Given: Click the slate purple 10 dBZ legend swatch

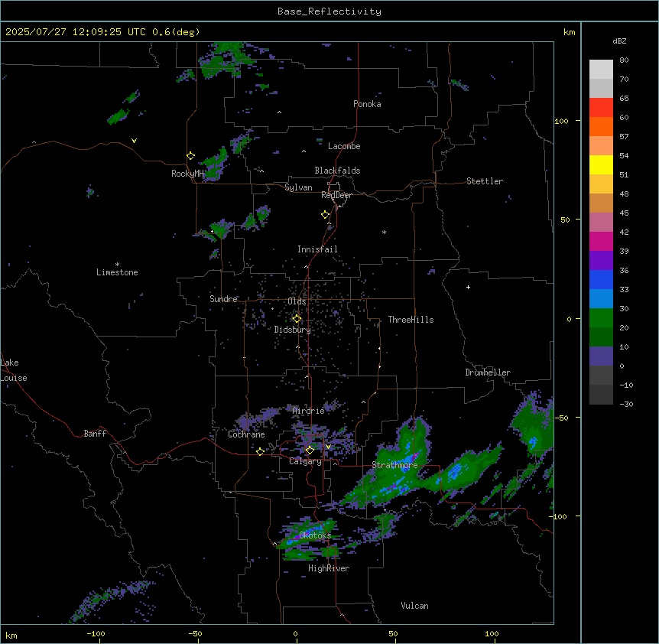Looking at the screenshot, I should coord(601,356).
